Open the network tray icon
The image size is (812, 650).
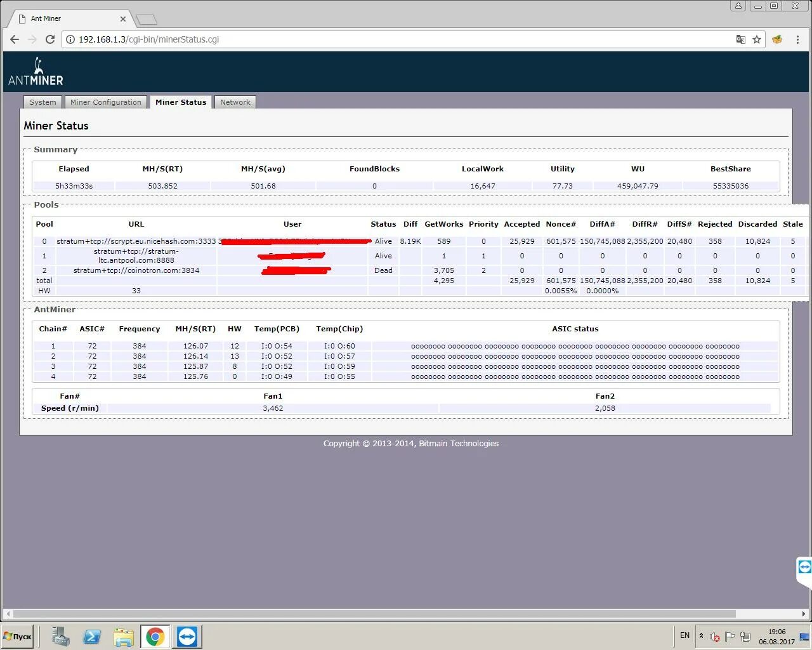coord(745,637)
